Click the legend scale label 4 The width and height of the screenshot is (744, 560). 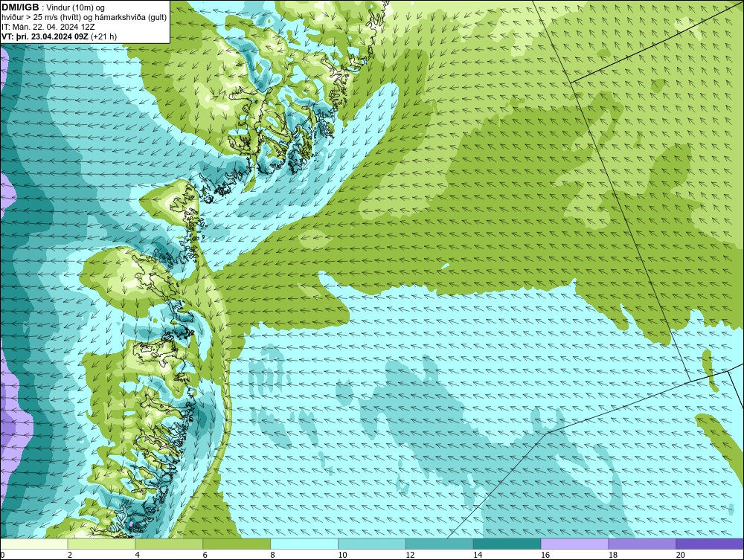click(137, 555)
